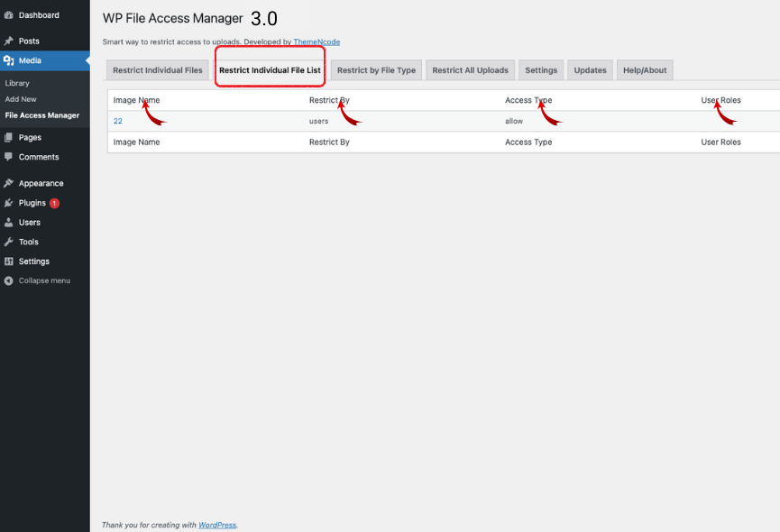Image resolution: width=780 pixels, height=532 pixels.
Task: Click the top Access Type column header
Action: tap(528, 100)
